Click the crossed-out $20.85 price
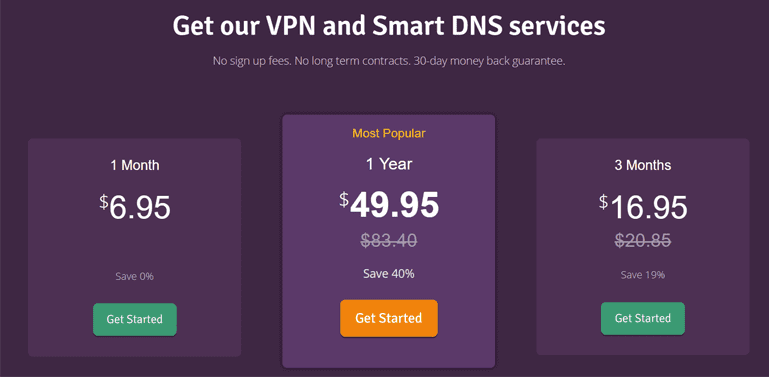This screenshot has width=769, height=377. [x=643, y=240]
